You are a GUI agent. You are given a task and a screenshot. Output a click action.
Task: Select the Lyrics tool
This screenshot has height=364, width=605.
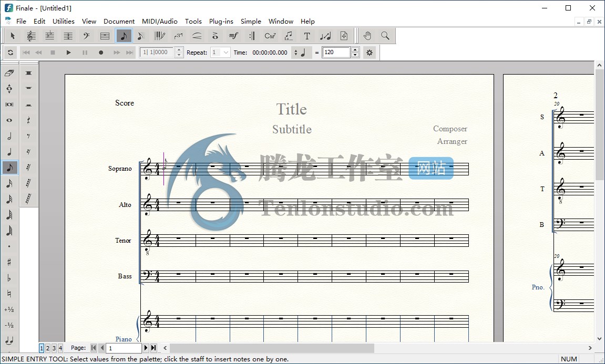[289, 36]
